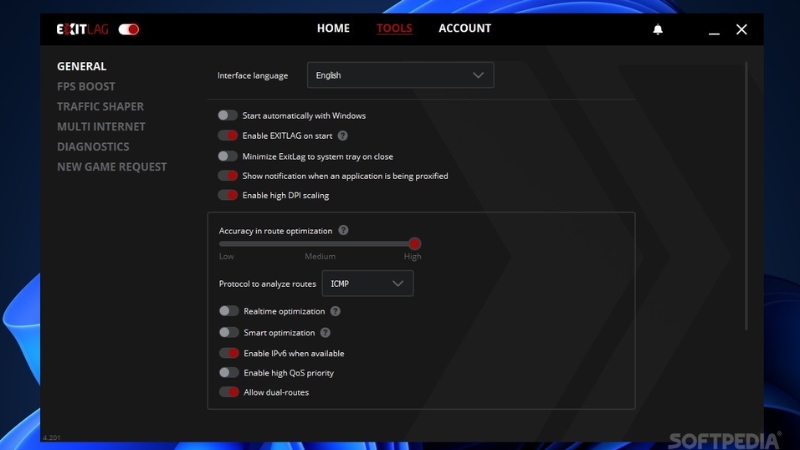Go to the HOME tab
Image resolution: width=800 pixels, height=450 pixels.
tap(333, 29)
